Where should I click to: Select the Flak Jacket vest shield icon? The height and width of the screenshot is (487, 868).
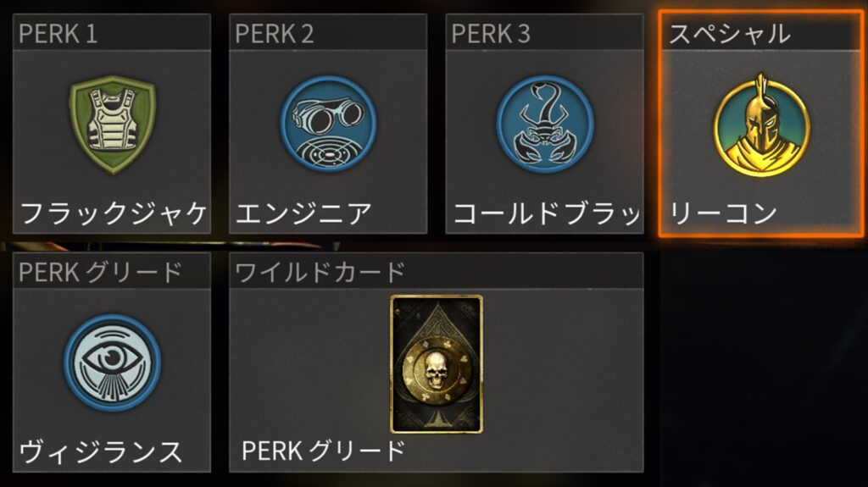(x=113, y=125)
